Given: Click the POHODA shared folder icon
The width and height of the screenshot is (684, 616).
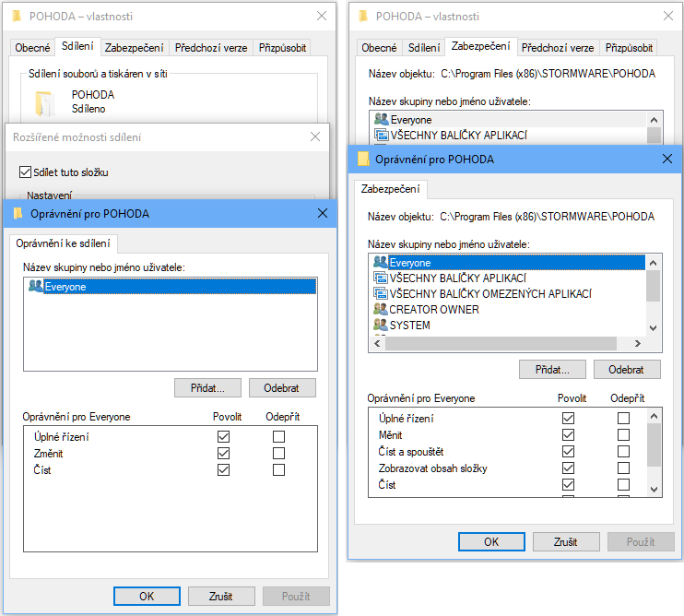Looking at the screenshot, I should click(x=43, y=101).
